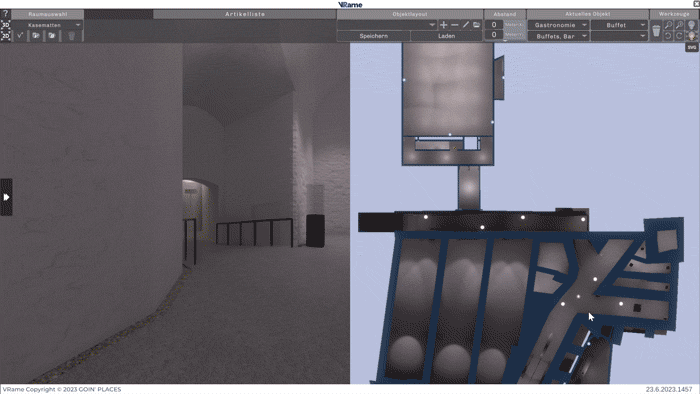Open the Buffets, Bar dropdown
700x394 pixels.
pos(558,36)
